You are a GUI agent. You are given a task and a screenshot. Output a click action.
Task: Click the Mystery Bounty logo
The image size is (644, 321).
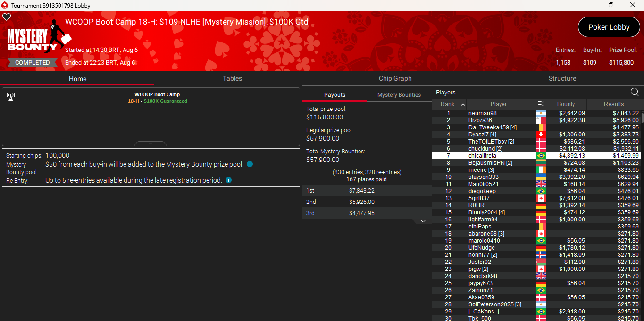[x=39, y=37]
